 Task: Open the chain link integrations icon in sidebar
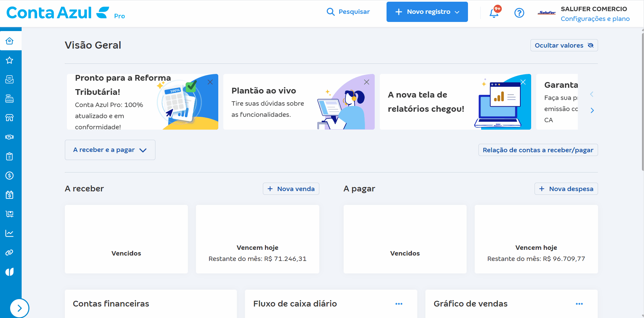[x=9, y=253]
